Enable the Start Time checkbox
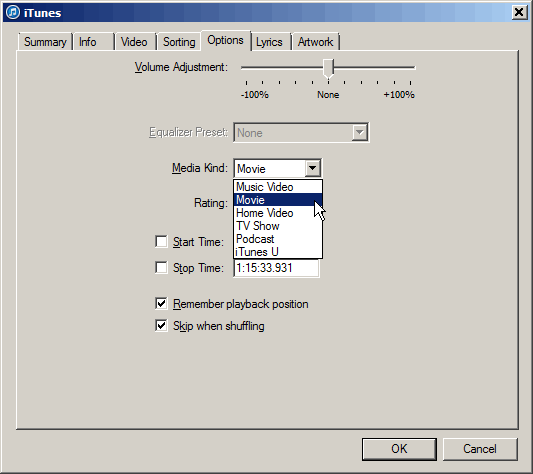 point(161,242)
